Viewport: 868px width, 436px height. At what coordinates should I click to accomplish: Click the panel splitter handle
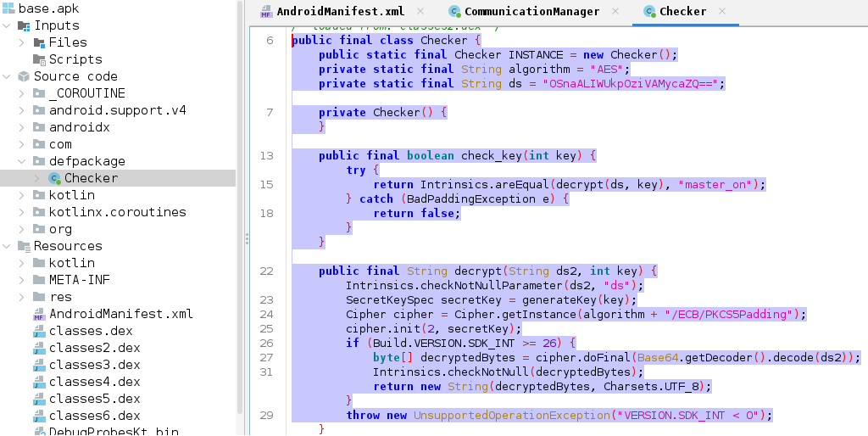point(247,238)
